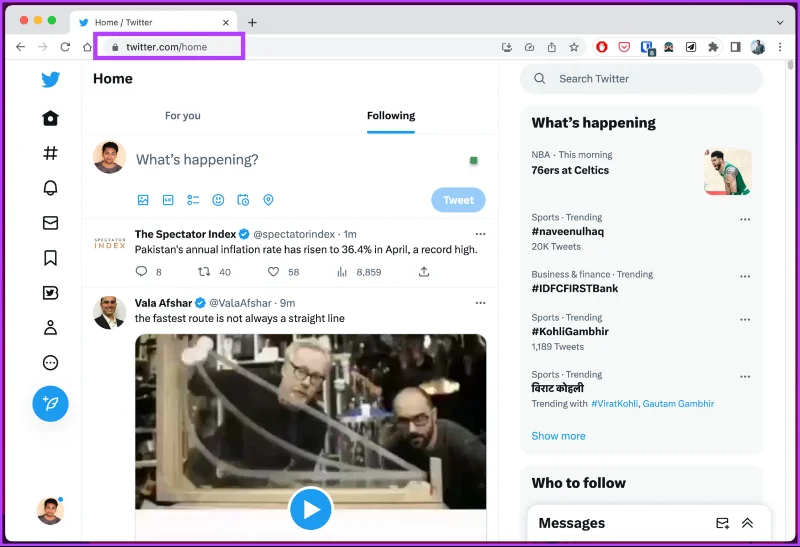Add media image icon to tweet

tap(143, 200)
